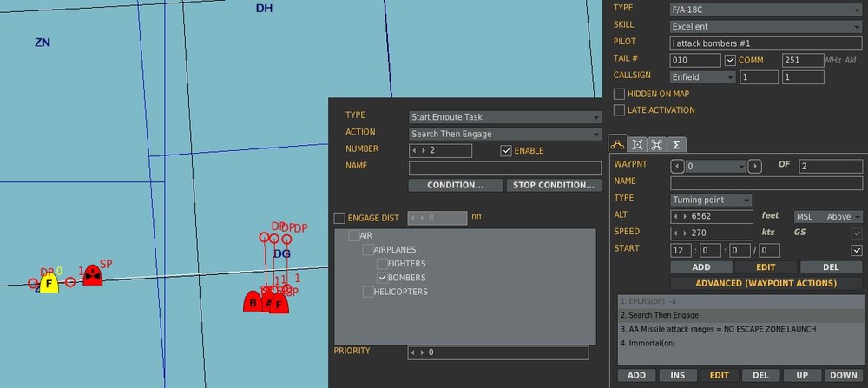Select the yellow F unit on map
This screenshot has width=868, height=388.
[49, 284]
